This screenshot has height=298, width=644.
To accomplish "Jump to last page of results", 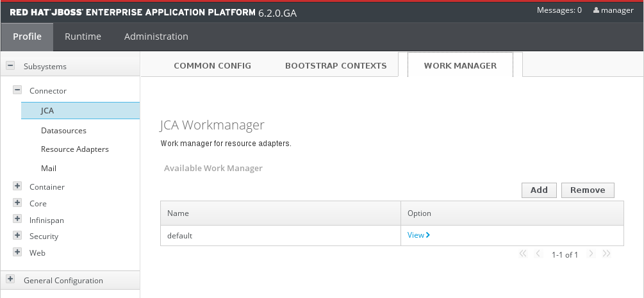I will pyautogui.click(x=606, y=254).
